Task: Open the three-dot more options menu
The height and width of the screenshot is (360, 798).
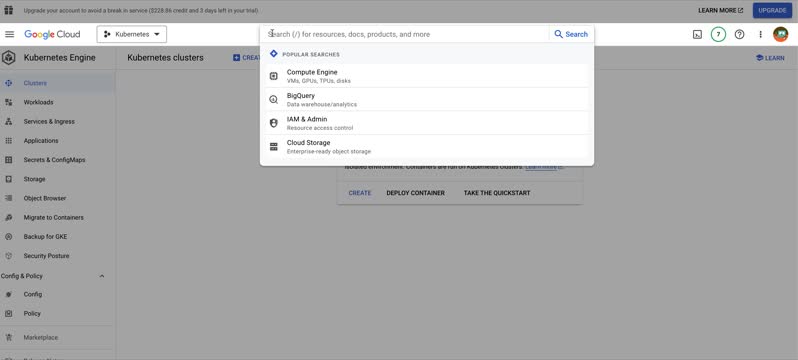Action: (760, 35)
